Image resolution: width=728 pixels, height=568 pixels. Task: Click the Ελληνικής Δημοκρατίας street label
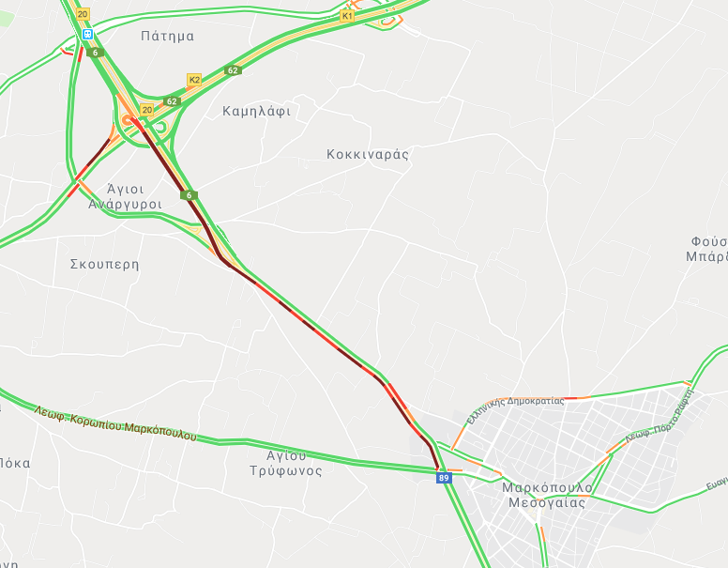coord(514,407)
